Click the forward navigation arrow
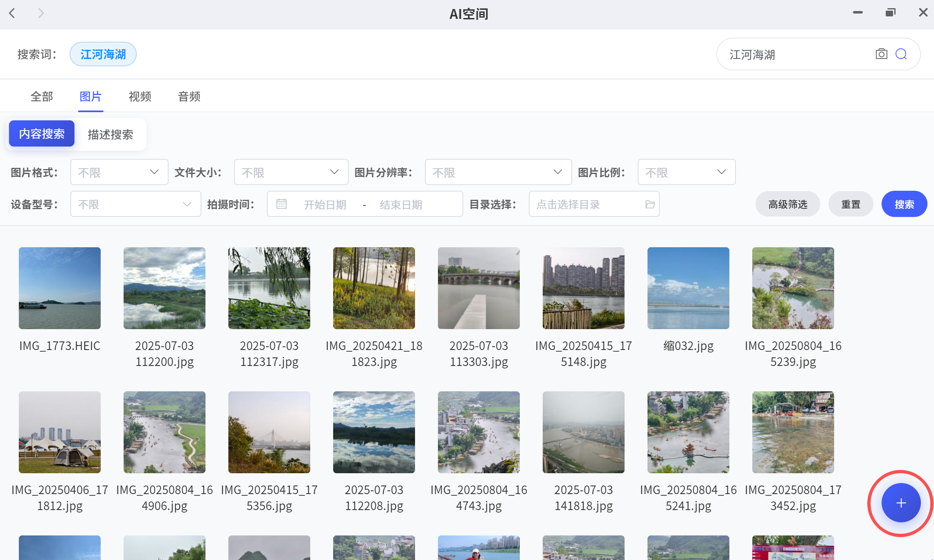934x560 pixels. pyautogui.click(x=41, y=13)
